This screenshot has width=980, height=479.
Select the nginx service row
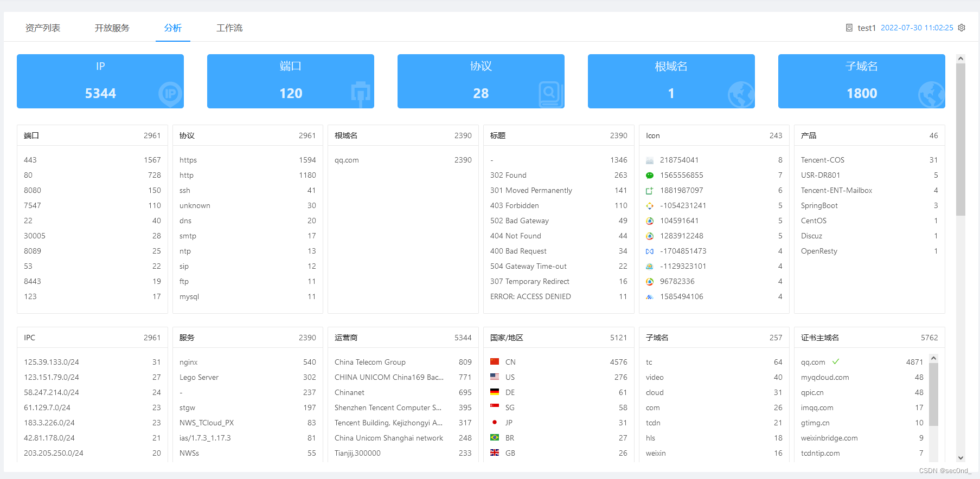coord(248,362)
